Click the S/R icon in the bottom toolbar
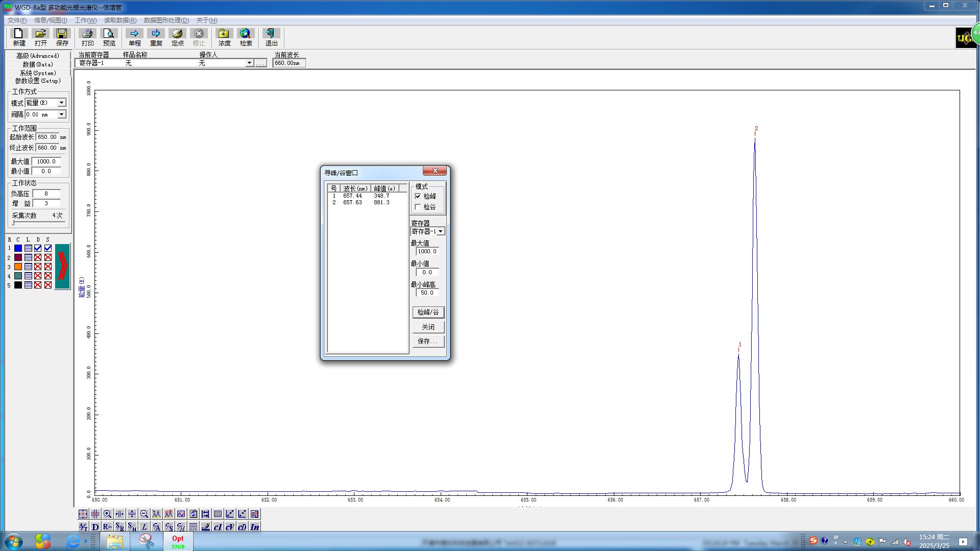980x551 pixels. coord(119,526)
